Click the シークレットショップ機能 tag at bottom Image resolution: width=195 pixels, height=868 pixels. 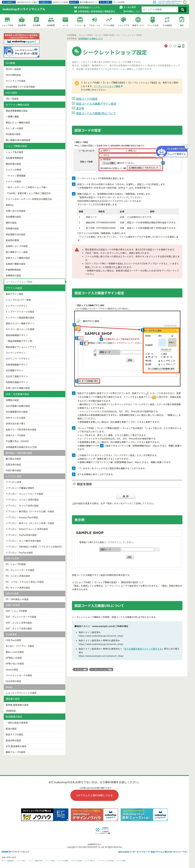[x=101, y=669]
